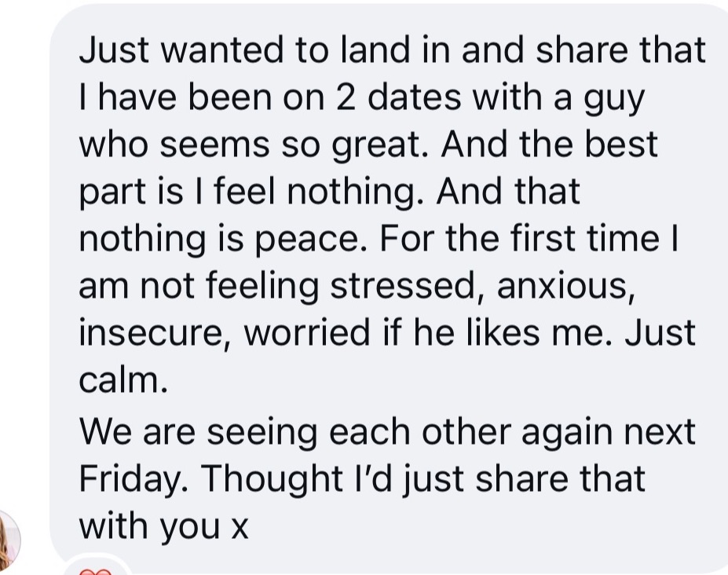Select the phrase "with you x"
This screenshot has height=575, width=728.
pyautogui.click(x=164, y=526)
